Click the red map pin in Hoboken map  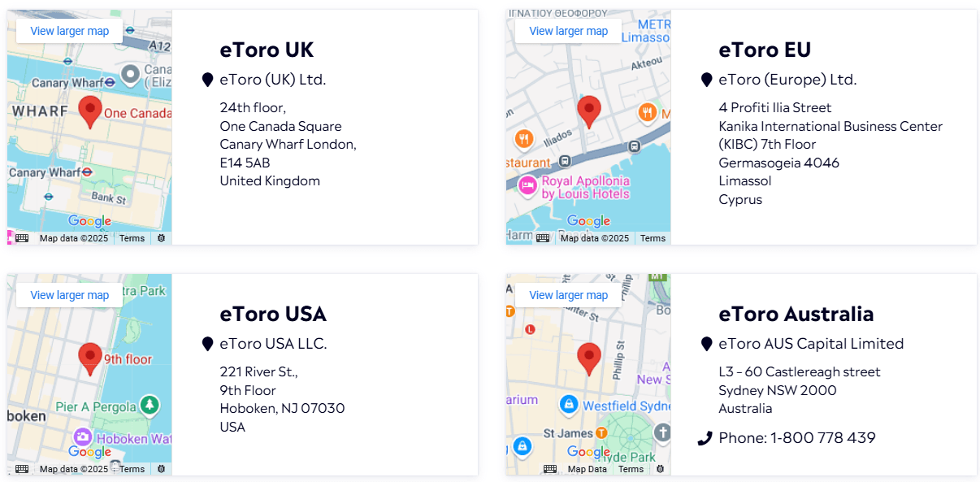(x=90, y=358)
